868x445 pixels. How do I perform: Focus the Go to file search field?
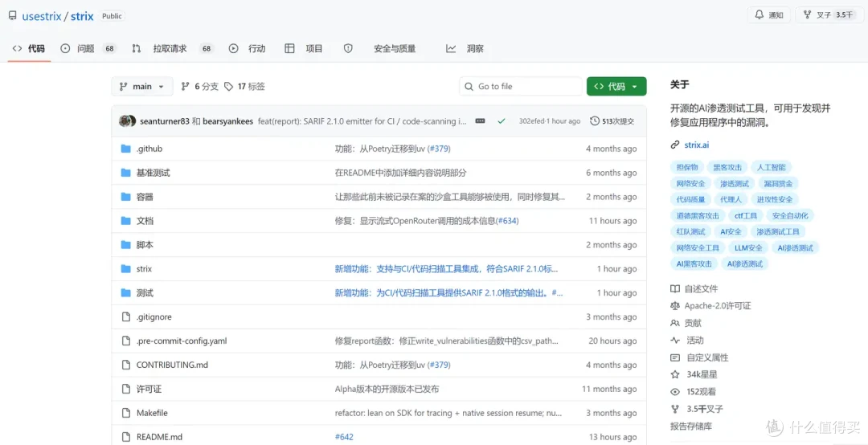pos(520,86)
